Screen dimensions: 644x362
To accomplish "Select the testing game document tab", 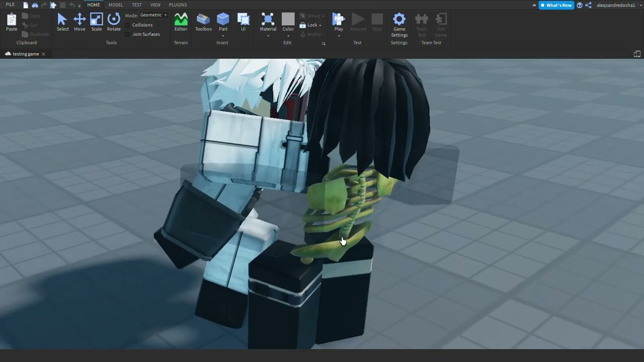I will point(25,54).
